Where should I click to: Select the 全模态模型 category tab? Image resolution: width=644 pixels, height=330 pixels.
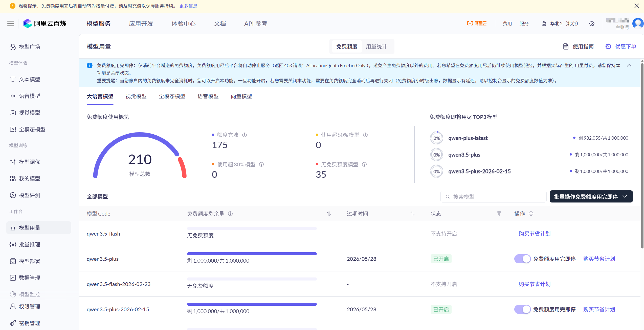click(x=172, y=96)
